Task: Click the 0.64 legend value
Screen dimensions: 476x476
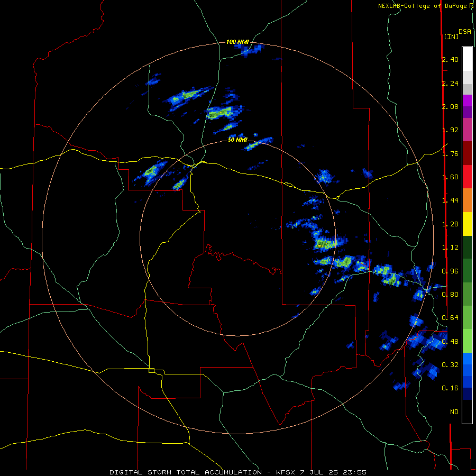Action: pos(450,318)
